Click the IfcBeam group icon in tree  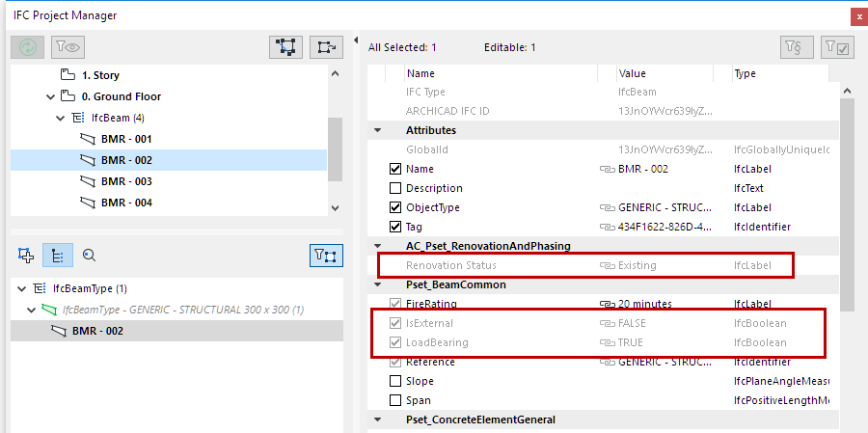tap(78, 118)
